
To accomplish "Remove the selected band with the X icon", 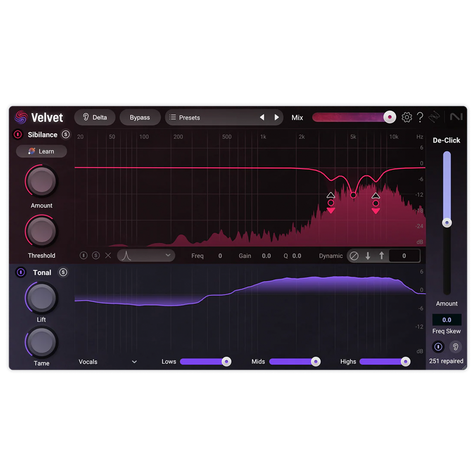I will (108, 255).
